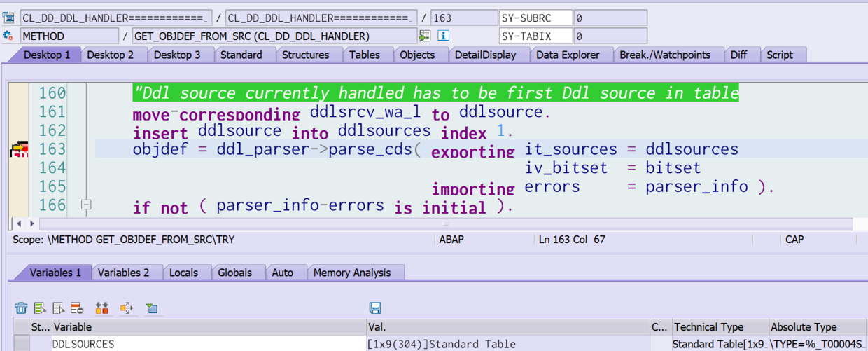
Task: Click the red delete-row icon in variables toolbar
Action: [77, 308]
